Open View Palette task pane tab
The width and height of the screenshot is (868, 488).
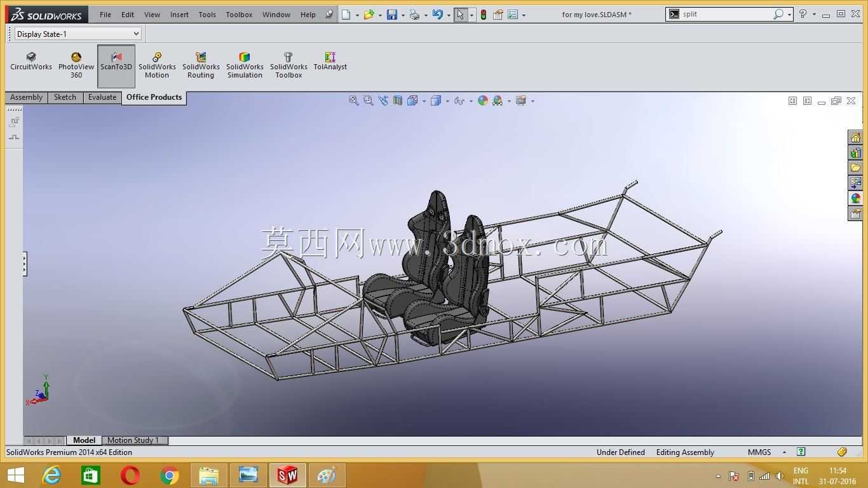tap(855, 183)
